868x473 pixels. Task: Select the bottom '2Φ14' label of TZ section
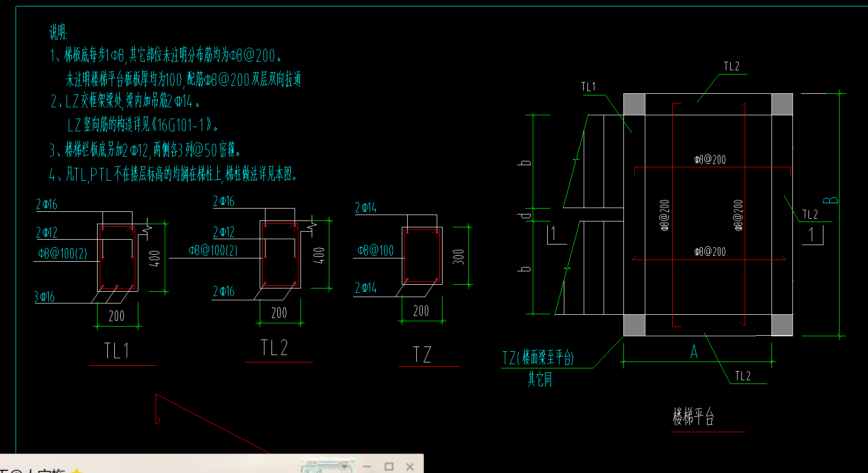pyautogui.click(x=366, y=288)
